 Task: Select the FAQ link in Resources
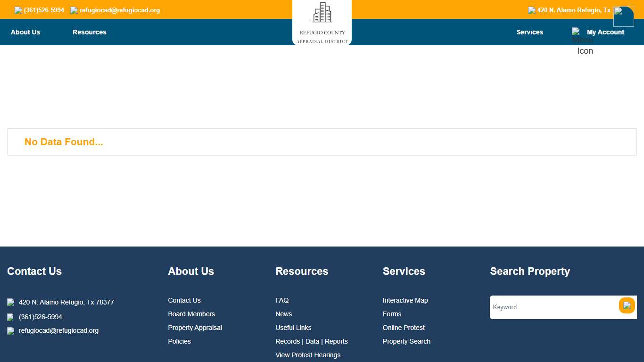(282, 300)
